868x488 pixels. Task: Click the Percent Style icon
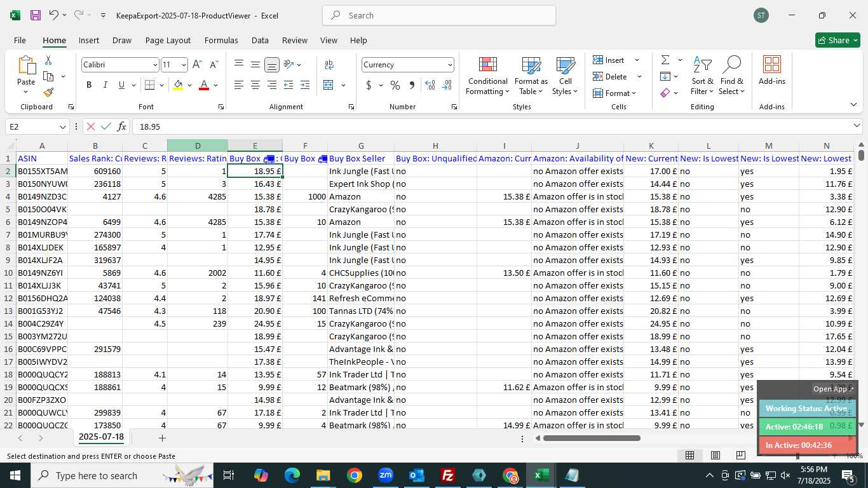pos(395,85)
